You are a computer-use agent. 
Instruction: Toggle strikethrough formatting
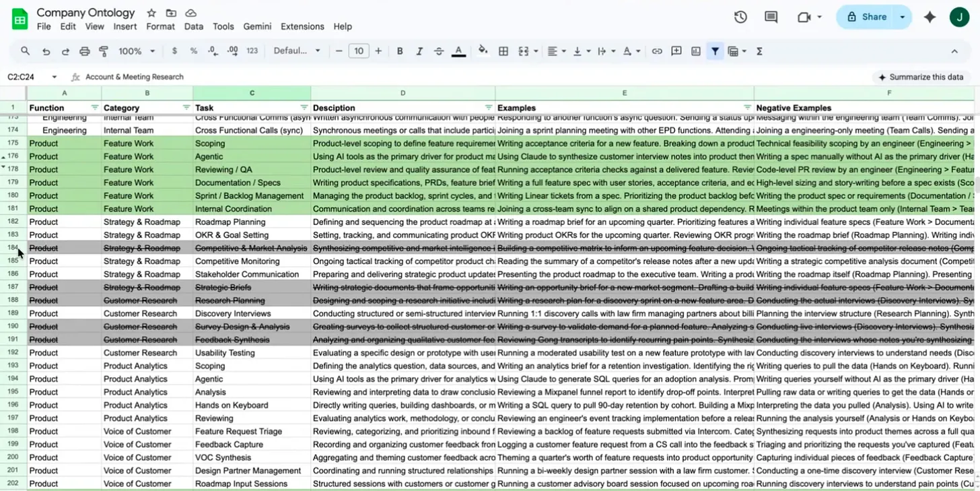pyautogui.click(x=439, y=51)
